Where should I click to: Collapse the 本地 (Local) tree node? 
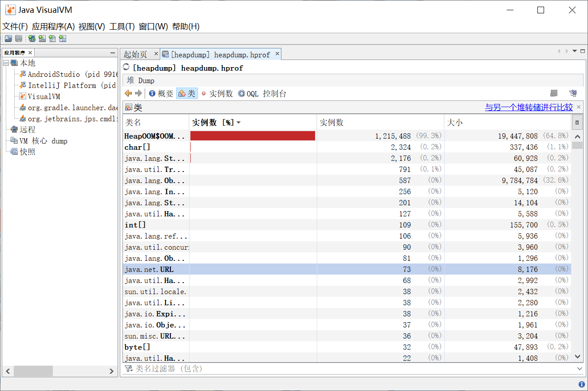coord(6,63)
